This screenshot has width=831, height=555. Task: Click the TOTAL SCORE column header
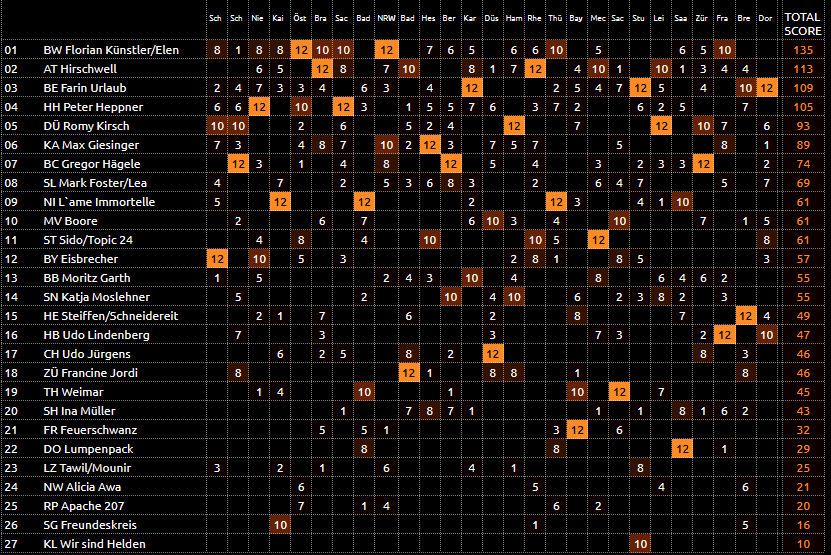(802, 24)
